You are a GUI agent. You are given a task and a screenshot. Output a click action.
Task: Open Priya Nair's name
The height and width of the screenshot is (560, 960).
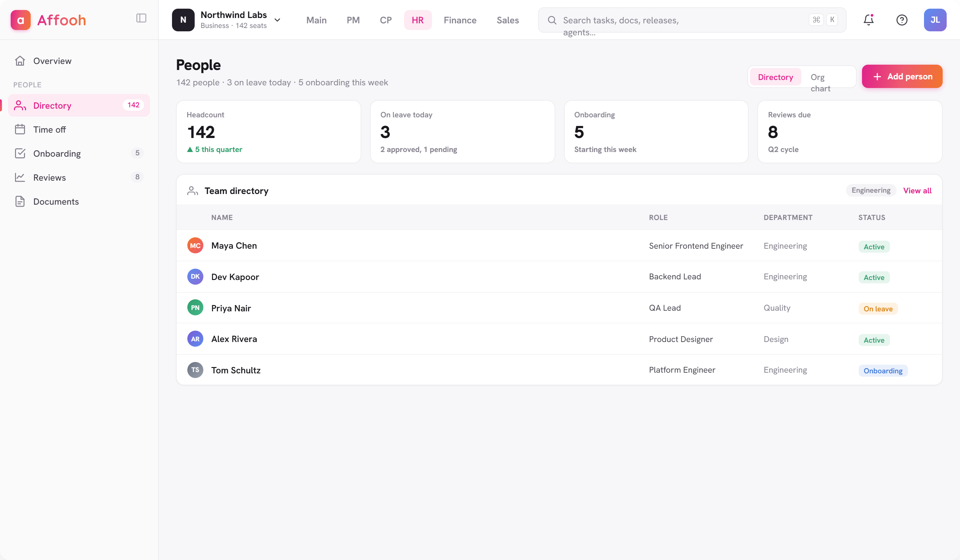(x=231, y=308)
